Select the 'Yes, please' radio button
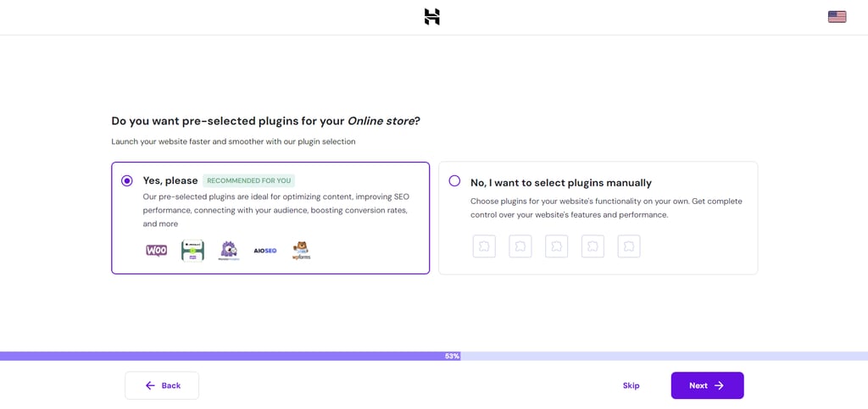 [x=127, y=180]
